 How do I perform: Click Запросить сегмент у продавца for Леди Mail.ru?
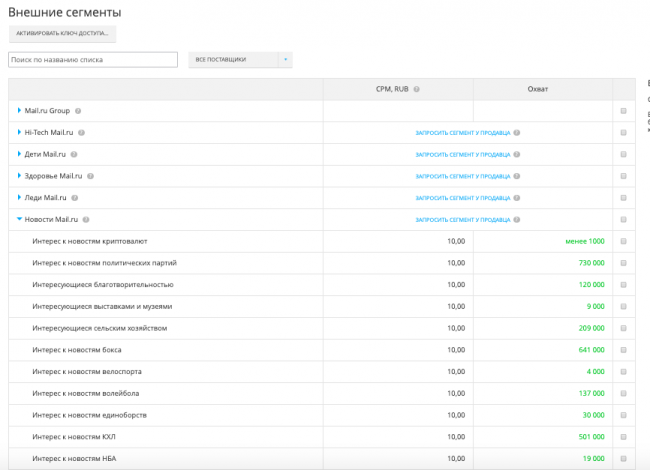coord(462,198)
